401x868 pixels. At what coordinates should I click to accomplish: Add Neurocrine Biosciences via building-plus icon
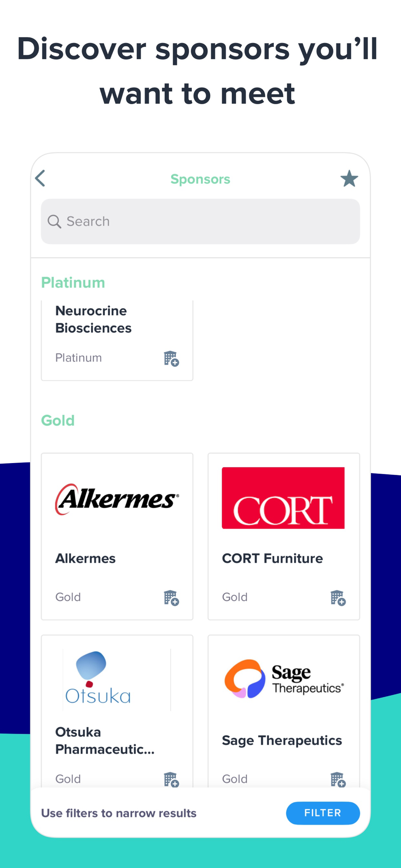(x=171, y=358)
